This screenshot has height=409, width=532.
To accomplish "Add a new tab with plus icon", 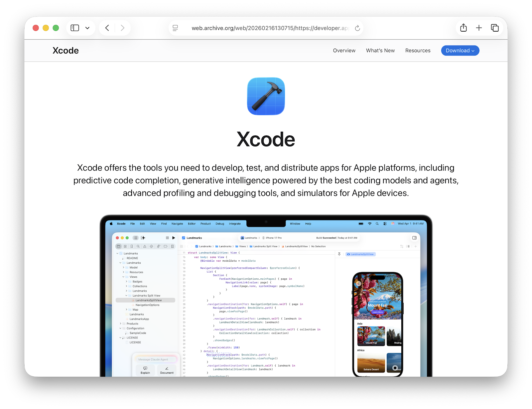I will point(479,28).
